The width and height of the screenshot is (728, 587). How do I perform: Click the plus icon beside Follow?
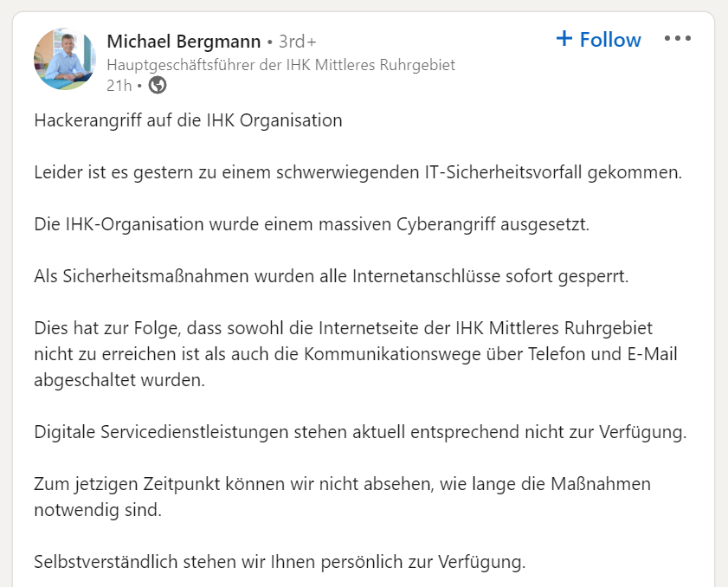pyautogui.click(x=564, y=38)
